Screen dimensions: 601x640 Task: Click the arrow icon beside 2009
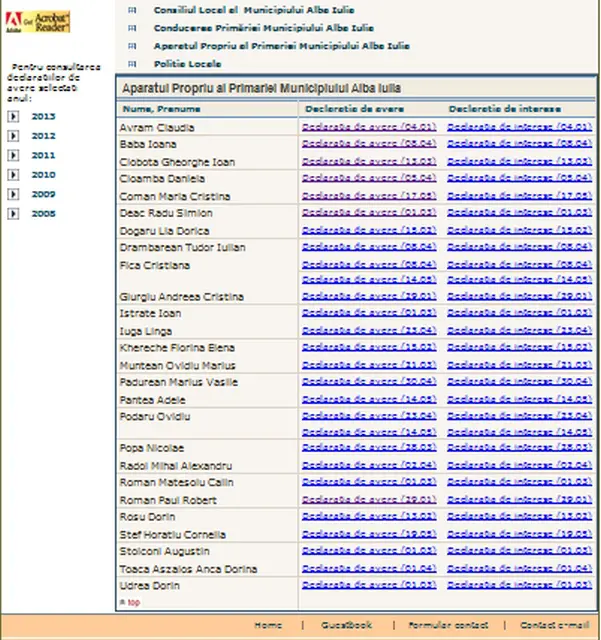click(x=13, y=194)
